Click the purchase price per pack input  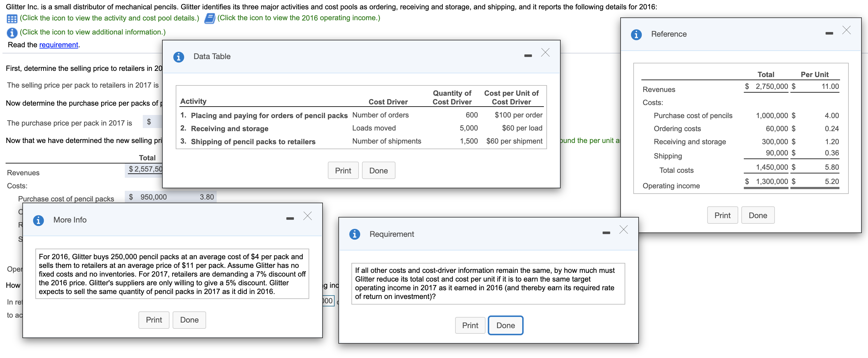pyautogui.click(x=156, y=122)
